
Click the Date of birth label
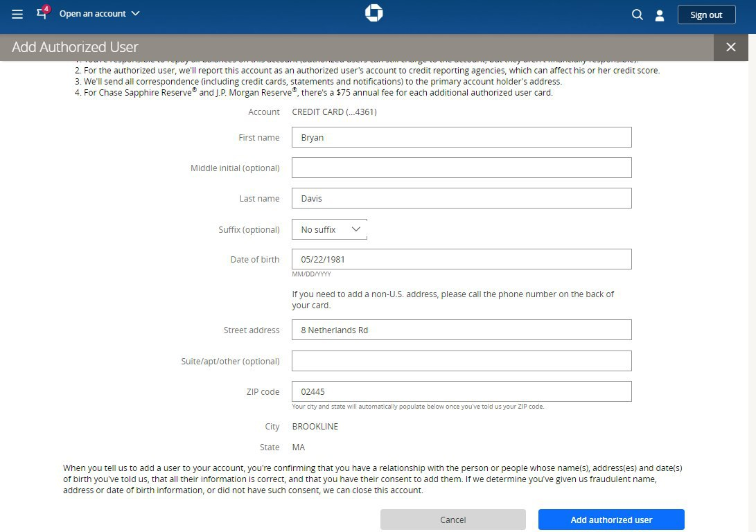(x=254, y=259)
